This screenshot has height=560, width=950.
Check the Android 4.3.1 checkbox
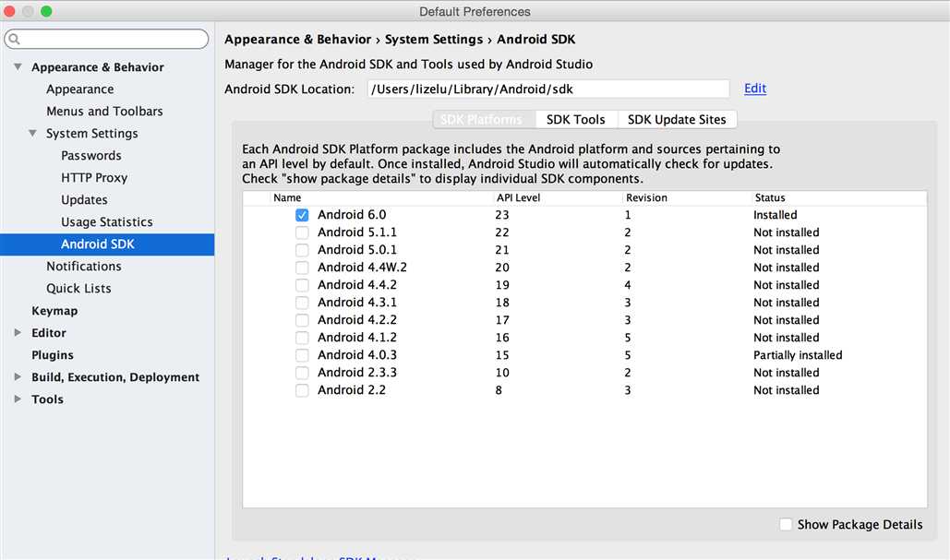point(302,303)
